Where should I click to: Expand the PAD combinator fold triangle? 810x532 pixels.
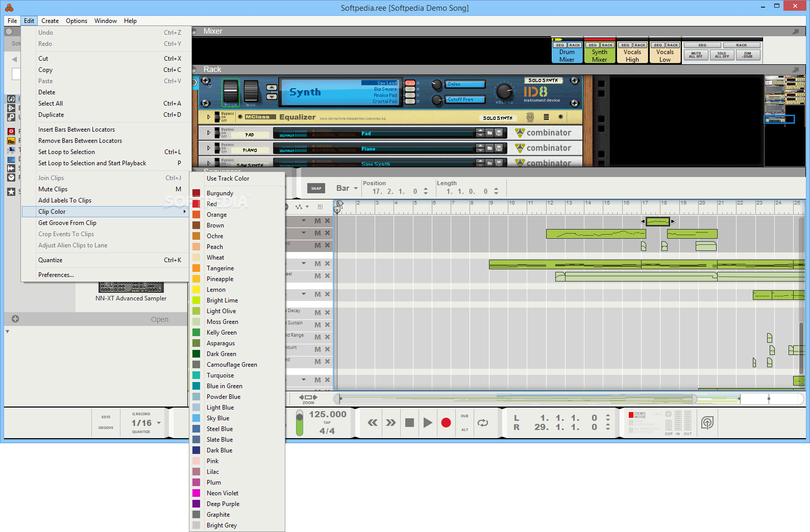tap(208, 133)
